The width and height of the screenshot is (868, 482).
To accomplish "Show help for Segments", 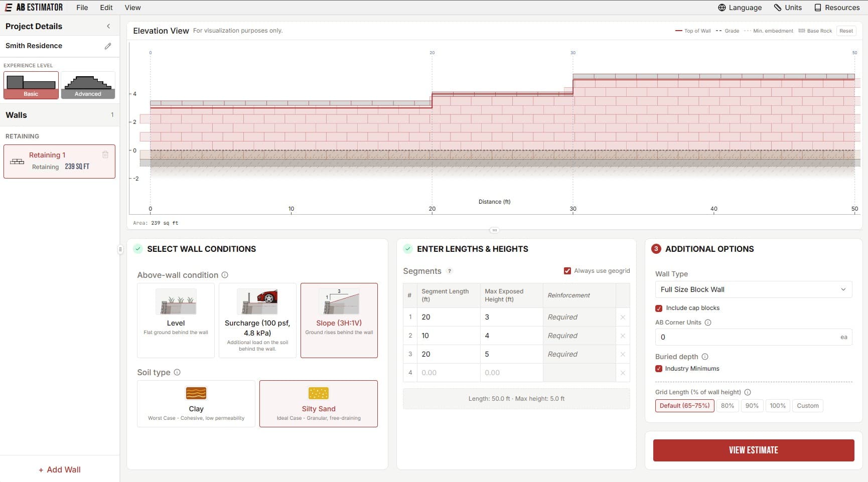I will [x=450, y=271].
